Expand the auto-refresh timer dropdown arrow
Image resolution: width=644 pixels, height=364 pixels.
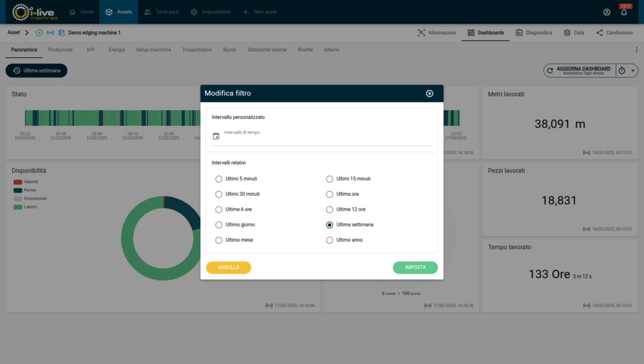point(633,71)
